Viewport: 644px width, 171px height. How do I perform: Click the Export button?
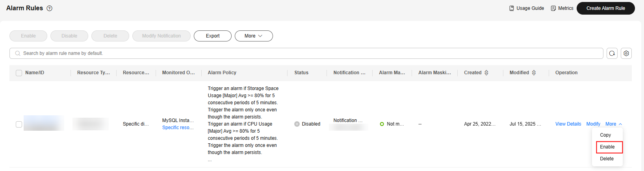(x=213, y=36)
